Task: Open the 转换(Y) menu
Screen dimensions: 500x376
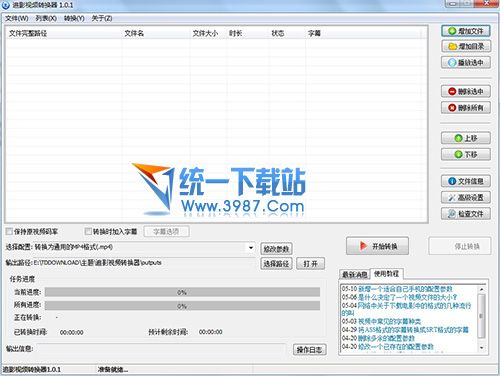Action: pyautogui.click(x=74, y=18)
